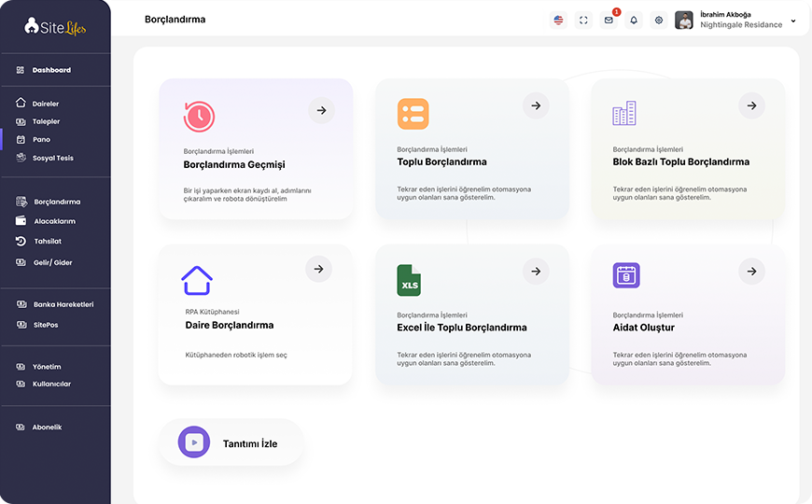812x504 pixels.
Task: Open notifications bell
Action: coord(634,21)
